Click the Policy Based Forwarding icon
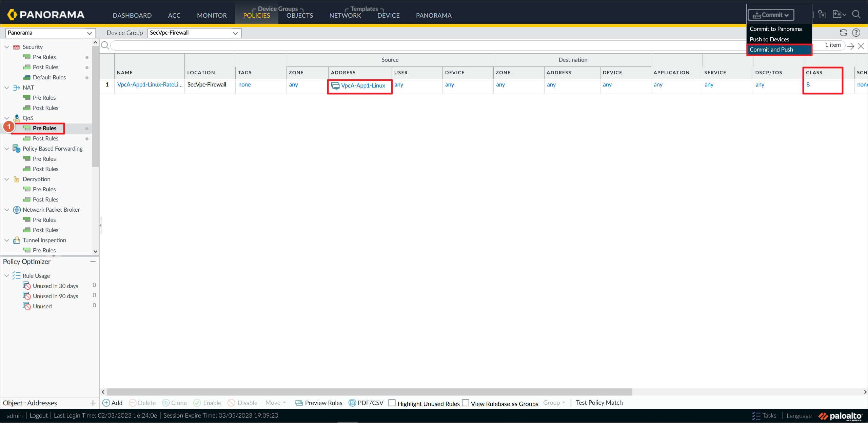The image size is (868, 423). (x=17, y=149)
